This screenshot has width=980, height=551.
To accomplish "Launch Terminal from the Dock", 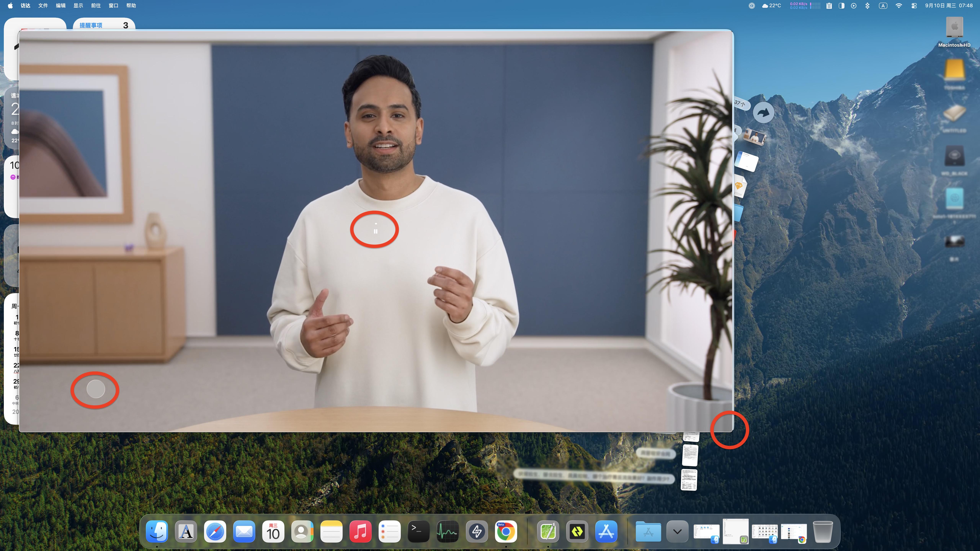I will 418,531.
